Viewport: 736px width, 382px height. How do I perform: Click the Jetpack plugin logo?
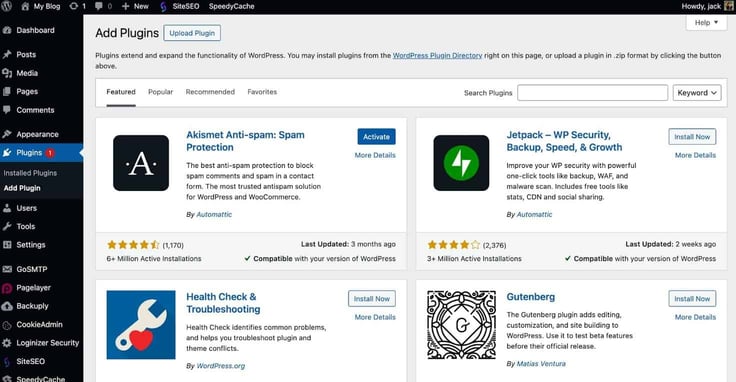coord(461,163)
